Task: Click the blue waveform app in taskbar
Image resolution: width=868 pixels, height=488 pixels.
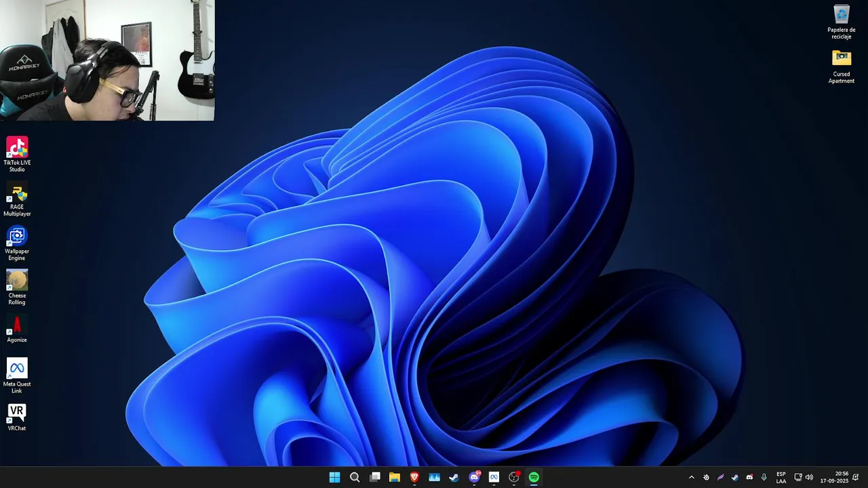Action: [x=434, y=477]
